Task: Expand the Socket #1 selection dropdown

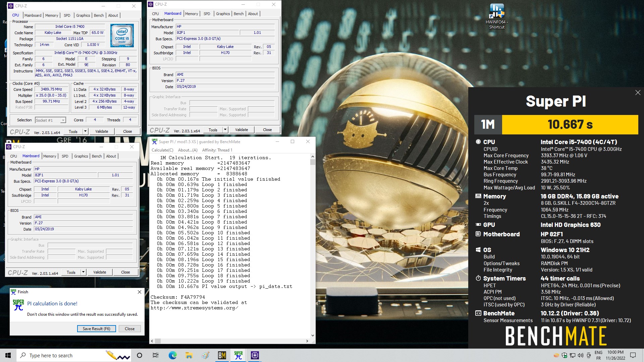Action: click(63, 120)
